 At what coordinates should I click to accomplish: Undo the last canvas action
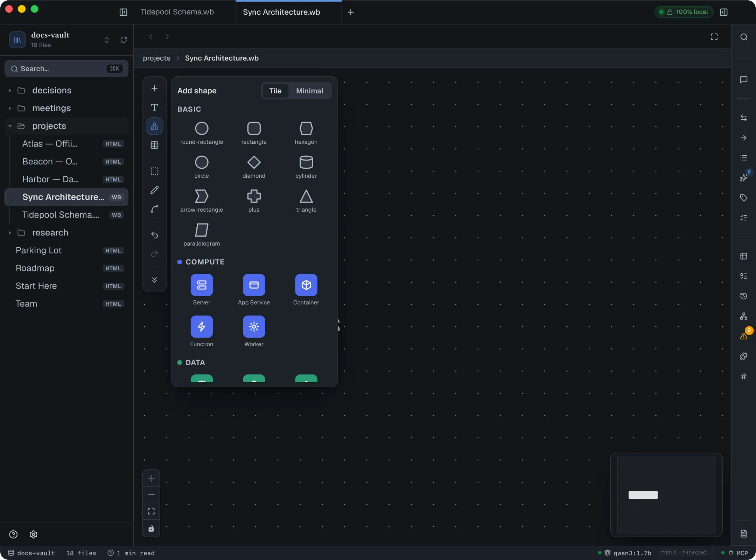[154, 235]
